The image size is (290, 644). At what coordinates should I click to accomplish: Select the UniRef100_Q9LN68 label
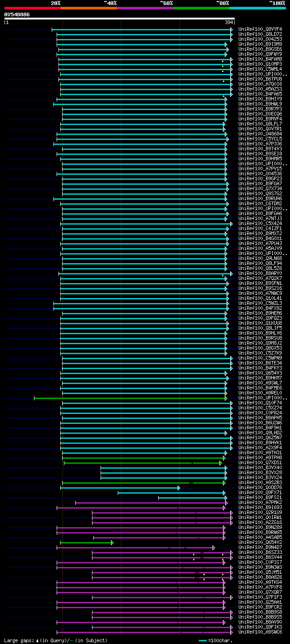point(260,258)
